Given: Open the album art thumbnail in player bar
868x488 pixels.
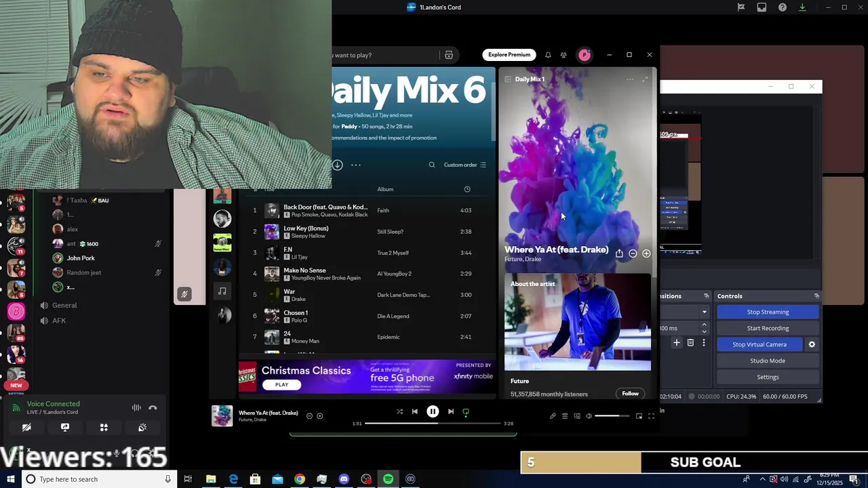Looking at the screenshot, I should click(222, 416).
